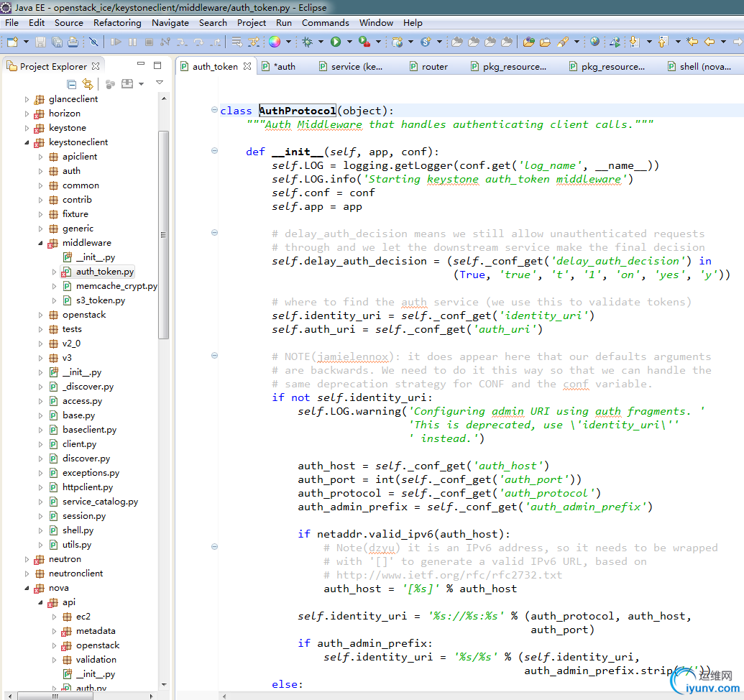Viewport: 744px width, 700px height.
Task: Fold the AuthProtocol class in editor gutter
Action: click(x=214, y=110)
